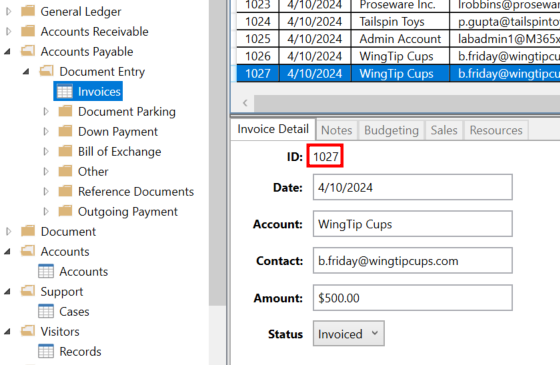
Task: Select invoice ID cell 1025
Action: (258, 39)
